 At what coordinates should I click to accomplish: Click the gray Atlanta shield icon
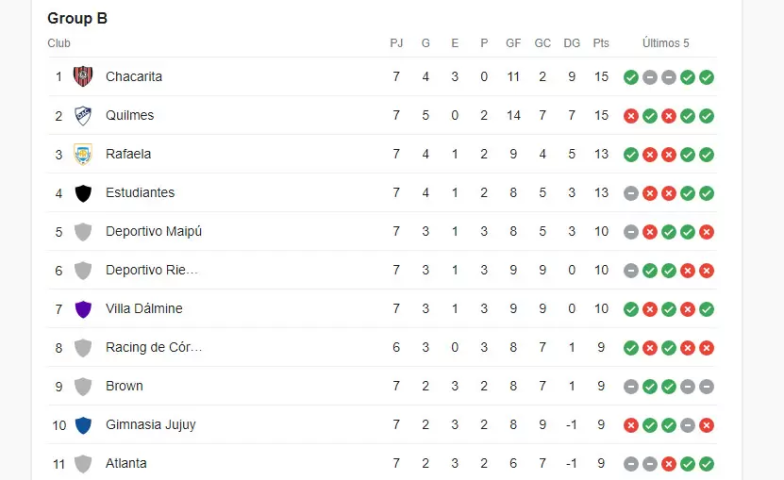click(83, 464)
